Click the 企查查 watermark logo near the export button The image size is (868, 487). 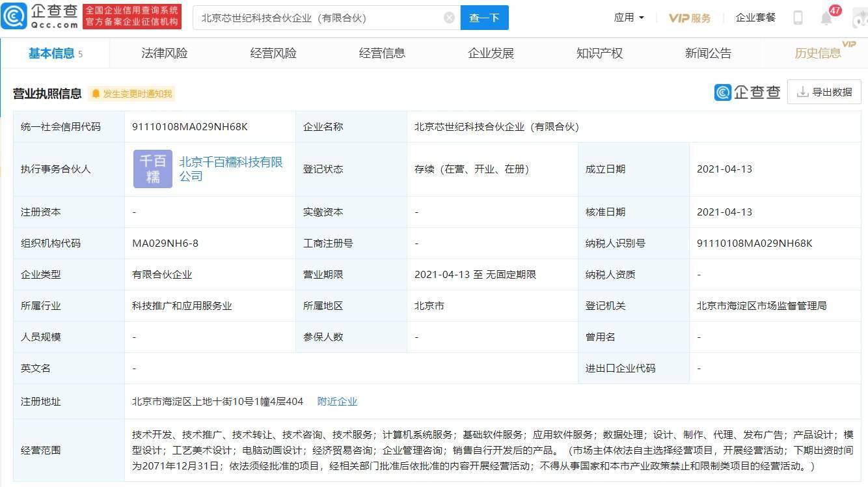coord(747,92)
